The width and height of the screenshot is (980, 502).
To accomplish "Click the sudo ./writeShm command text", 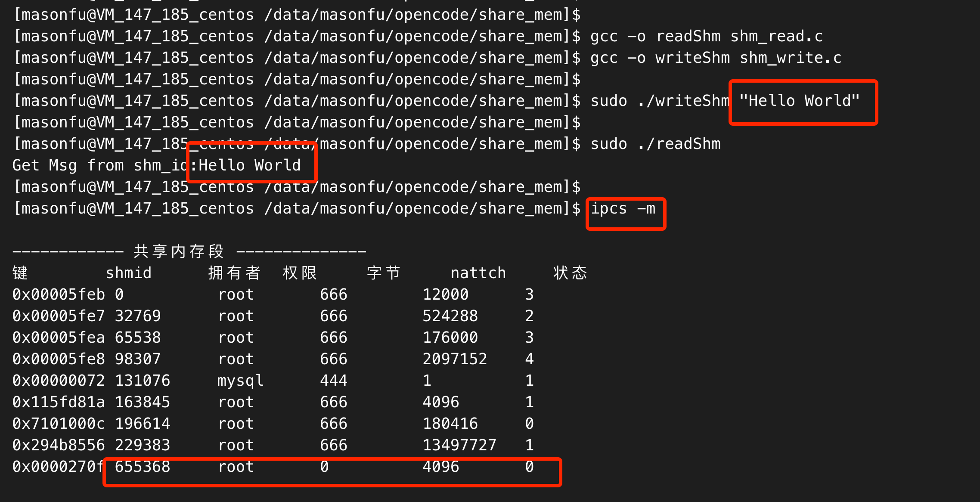I will tap(659, 101).
